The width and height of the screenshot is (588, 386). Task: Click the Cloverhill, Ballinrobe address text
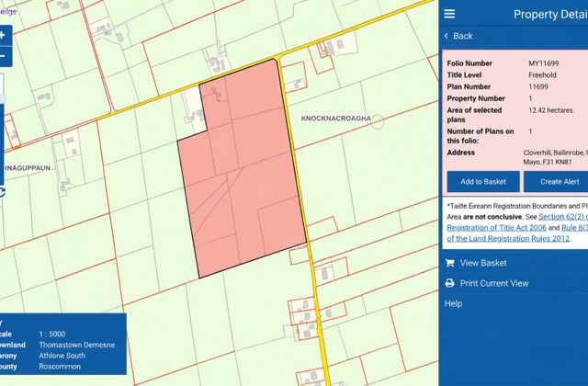(555, 157)
